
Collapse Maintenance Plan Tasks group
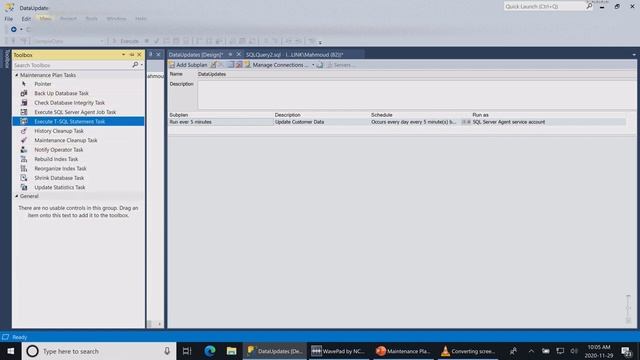(17, 75)
